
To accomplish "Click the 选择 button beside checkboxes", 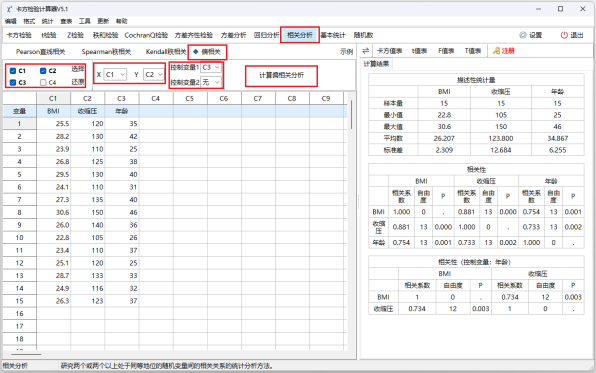I will coord(78,69).
